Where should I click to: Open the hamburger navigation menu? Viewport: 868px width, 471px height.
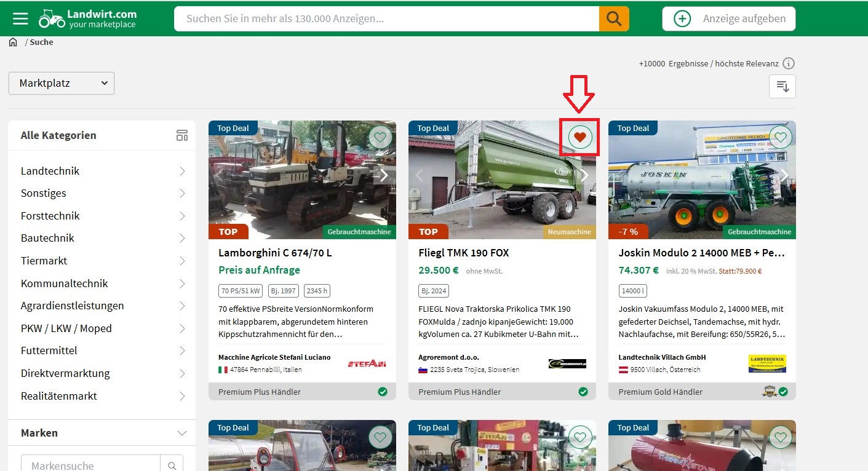[x=20, y=18]
